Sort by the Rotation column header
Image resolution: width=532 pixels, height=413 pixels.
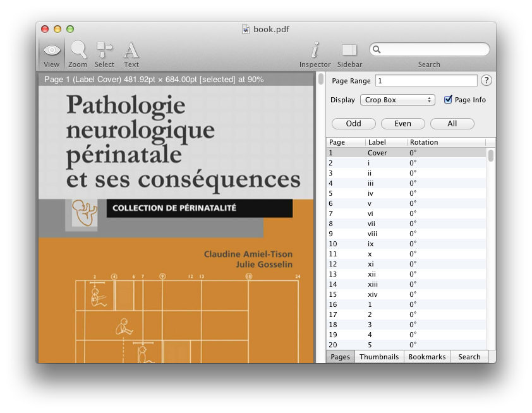click(446, 142)
